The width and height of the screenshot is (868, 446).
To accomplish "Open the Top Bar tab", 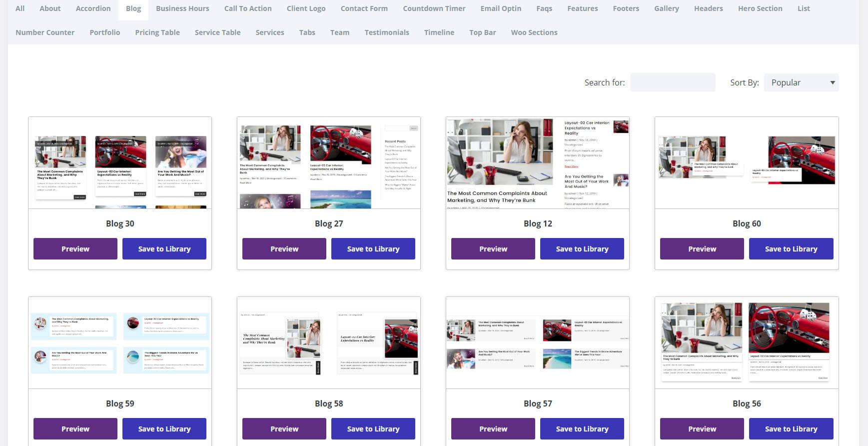I will (x=483, y=32).
